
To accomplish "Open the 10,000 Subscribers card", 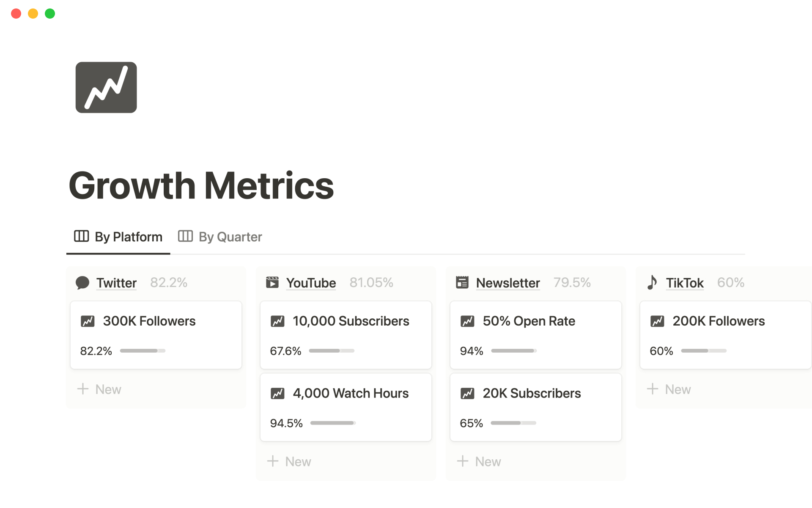I will pyautogui.click(x=351, y=321).
